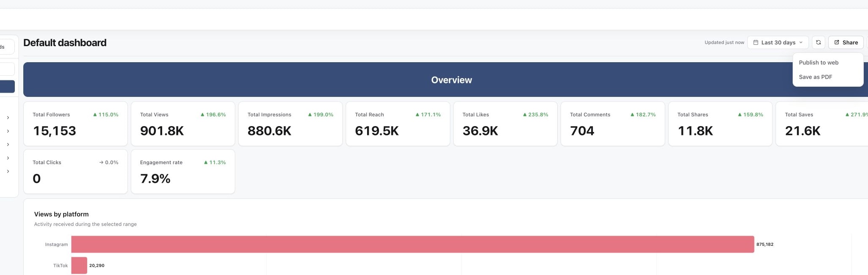Click the calendar icon in date selector
868x275 pixels.
756,42
